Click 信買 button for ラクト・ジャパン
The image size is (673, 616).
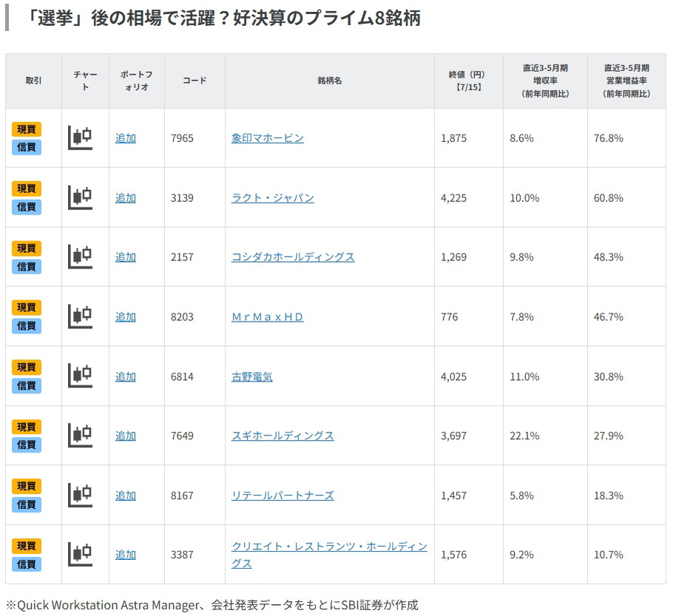pos(27,207)
